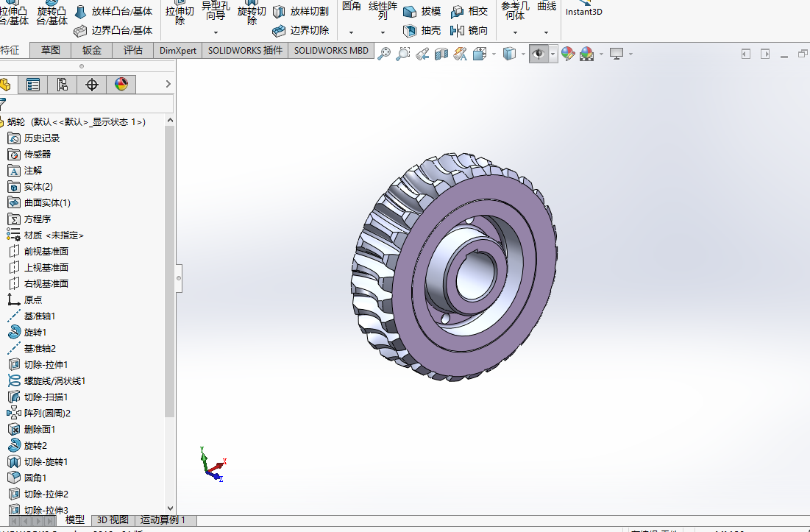
Task: Select the Revolved Boss/Base (旋转凸台/基体) tool
Action: [x=51, y=13]
